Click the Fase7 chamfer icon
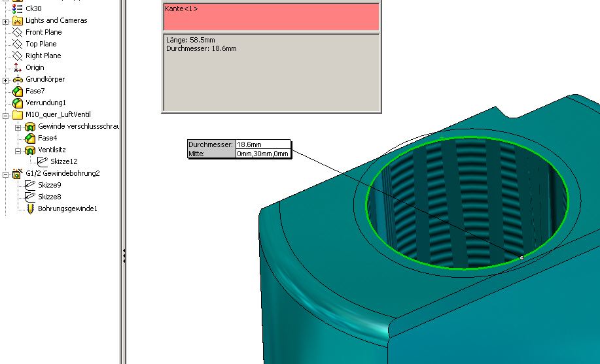The image size is (600, 364). 18,91
